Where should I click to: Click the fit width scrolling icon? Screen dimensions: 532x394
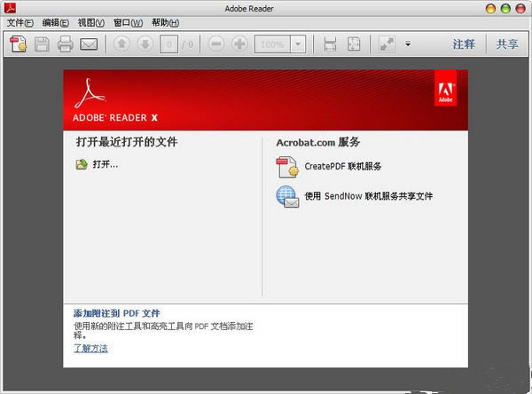click(x=330, y=44)
